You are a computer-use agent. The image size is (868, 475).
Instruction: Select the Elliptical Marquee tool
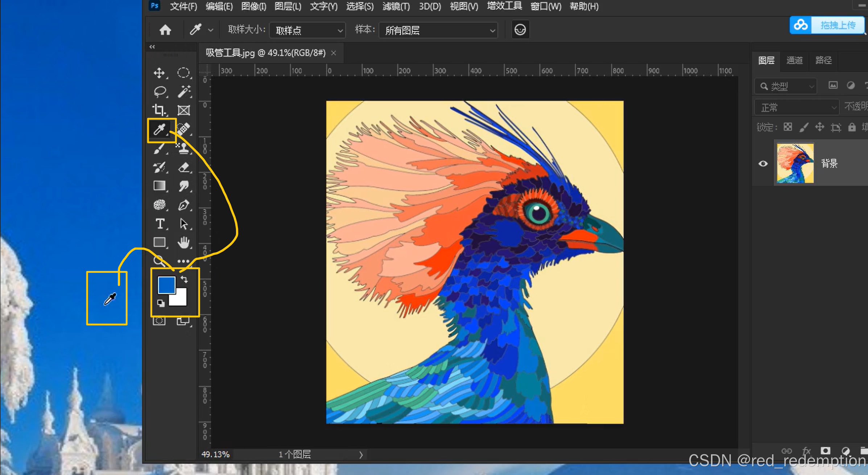(183, 73)
